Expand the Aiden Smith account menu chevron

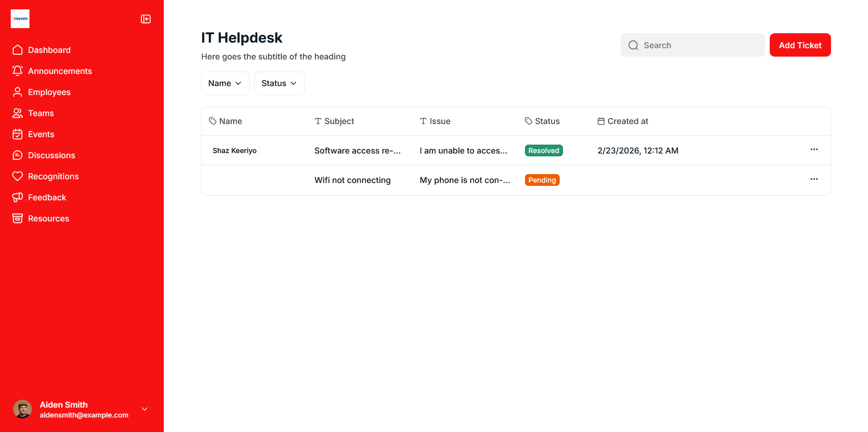[145, 409]
